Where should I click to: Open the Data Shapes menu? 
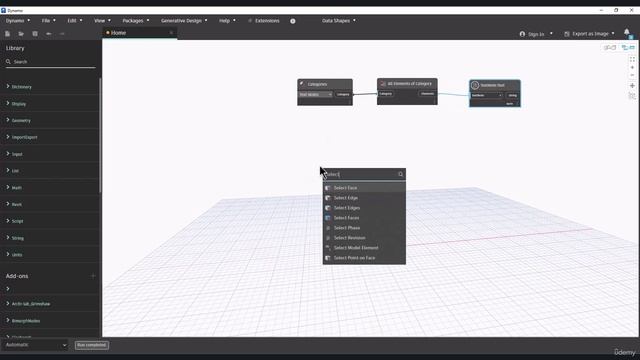[338, 20]
